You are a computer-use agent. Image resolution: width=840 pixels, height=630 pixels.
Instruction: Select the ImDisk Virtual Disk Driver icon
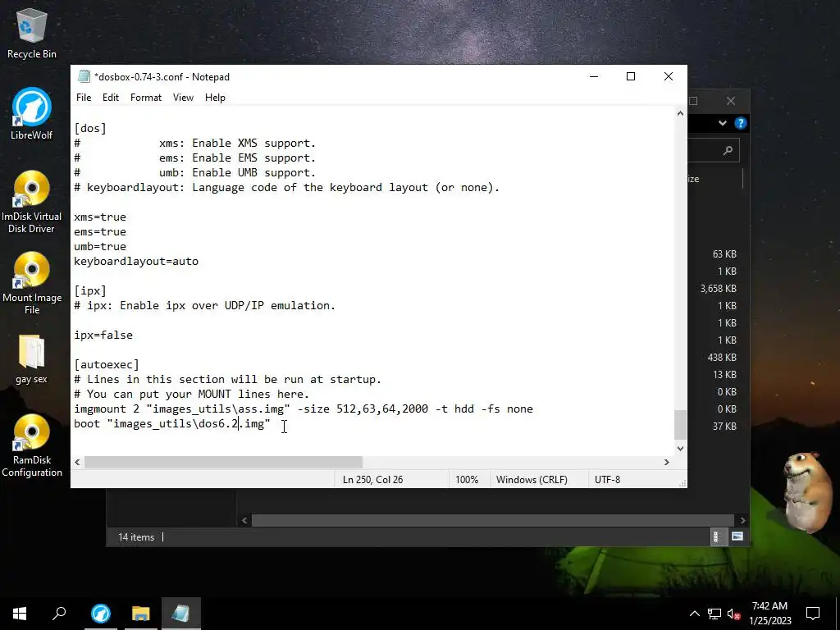tap(32, 202)
